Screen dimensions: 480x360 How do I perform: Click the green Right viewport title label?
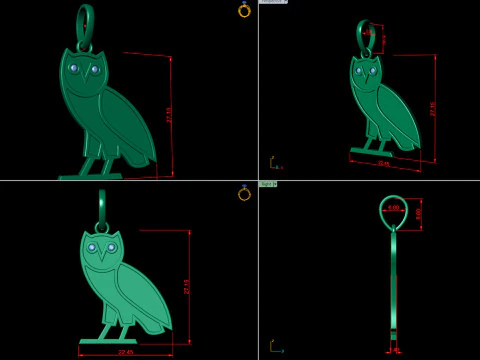[x=266, y=184]
